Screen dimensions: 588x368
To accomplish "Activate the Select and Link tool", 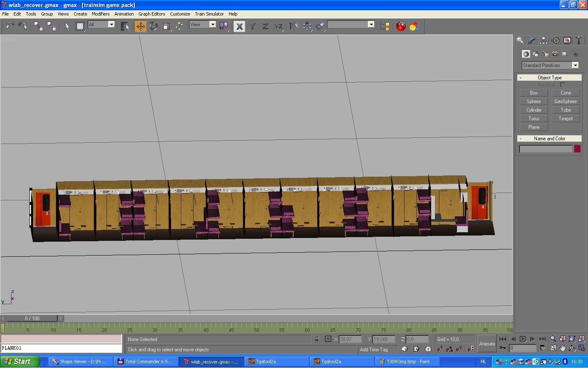I will 39,26.
